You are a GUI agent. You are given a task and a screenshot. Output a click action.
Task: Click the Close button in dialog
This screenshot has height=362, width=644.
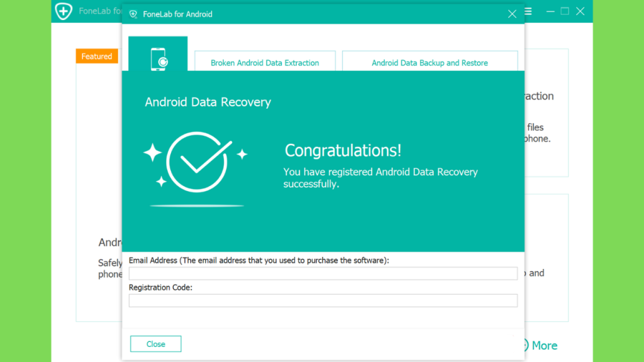pos(156,344)
